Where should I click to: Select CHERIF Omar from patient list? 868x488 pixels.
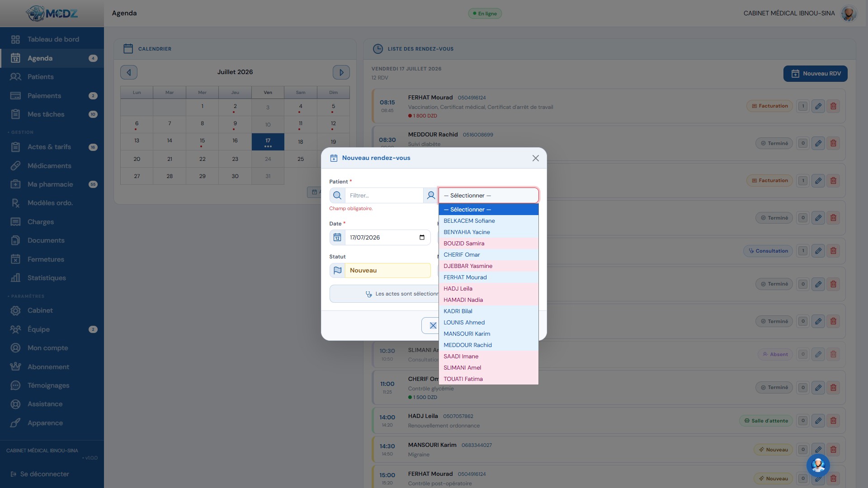pyautogui.click(x=489, y=255)
